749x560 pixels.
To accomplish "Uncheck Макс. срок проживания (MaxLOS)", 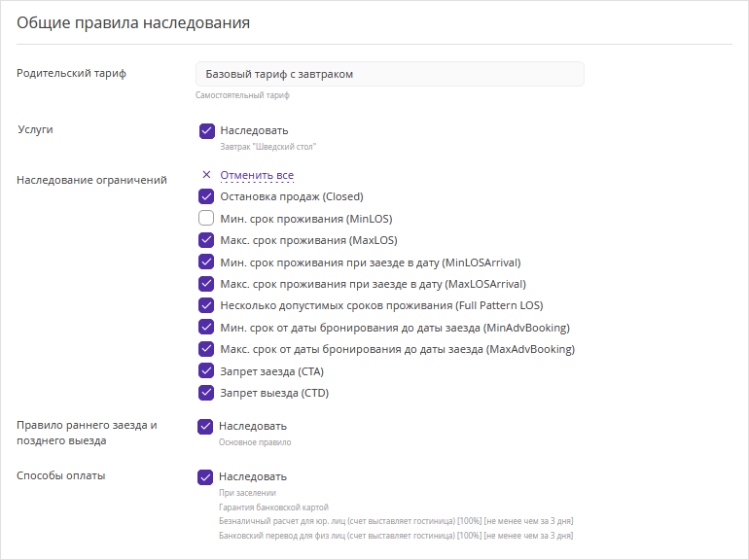I will coord(206,240).
